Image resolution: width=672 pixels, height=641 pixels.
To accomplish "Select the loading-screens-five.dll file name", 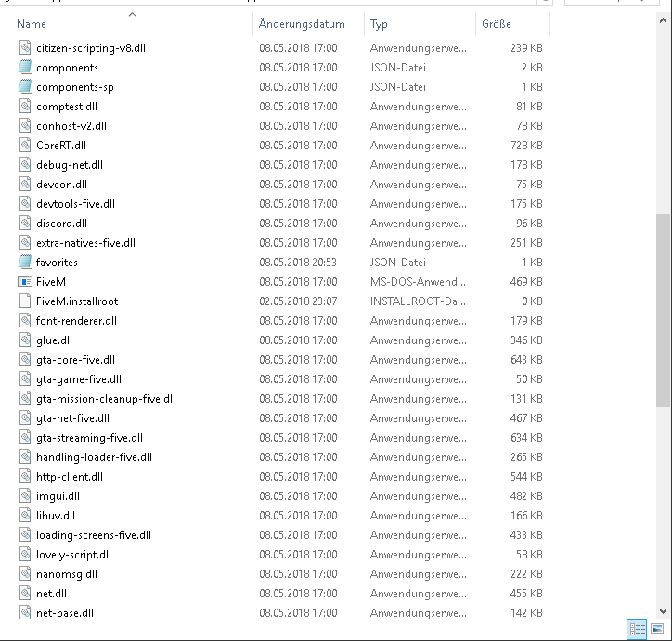I will point(94,535).
